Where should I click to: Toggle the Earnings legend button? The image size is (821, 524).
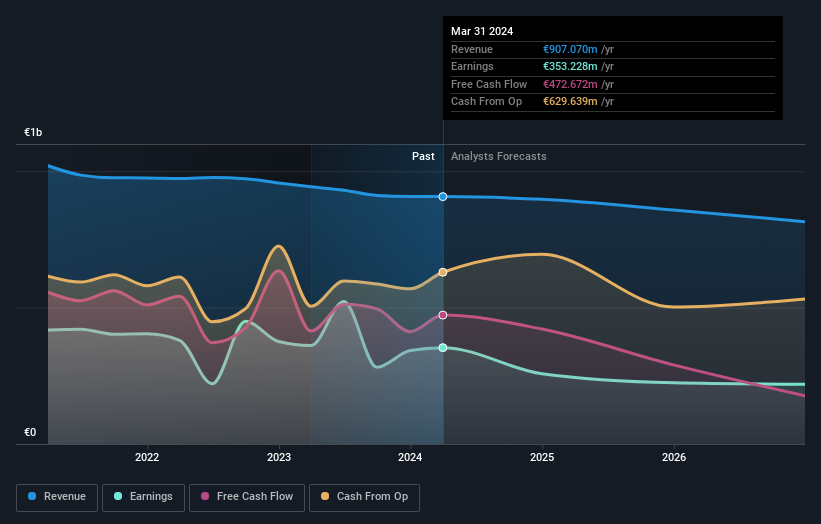point(143,497)
